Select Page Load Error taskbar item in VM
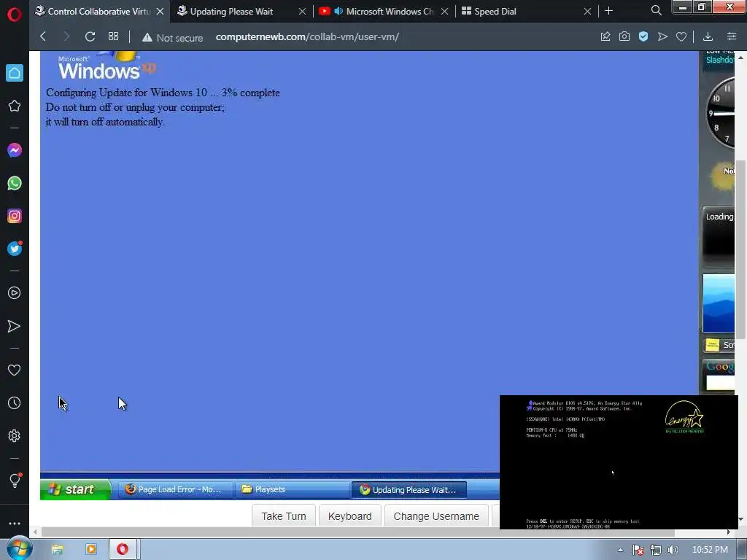 pos(175,489)
